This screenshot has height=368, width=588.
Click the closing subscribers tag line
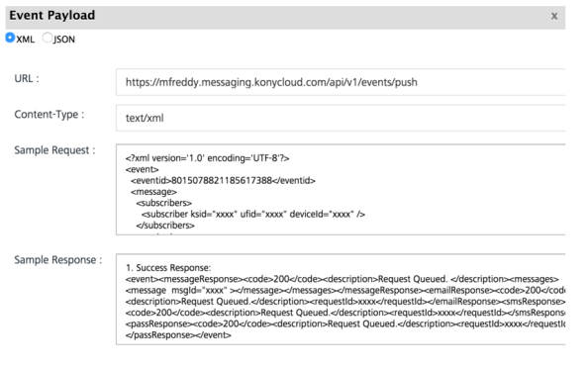[x=165, y=226]
